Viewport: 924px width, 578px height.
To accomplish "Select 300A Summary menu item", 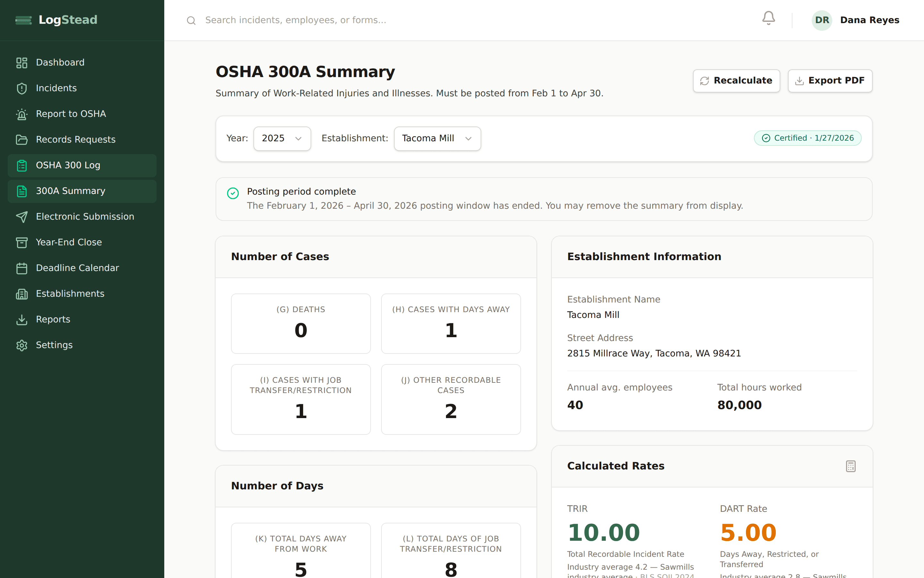I will 82,191.
